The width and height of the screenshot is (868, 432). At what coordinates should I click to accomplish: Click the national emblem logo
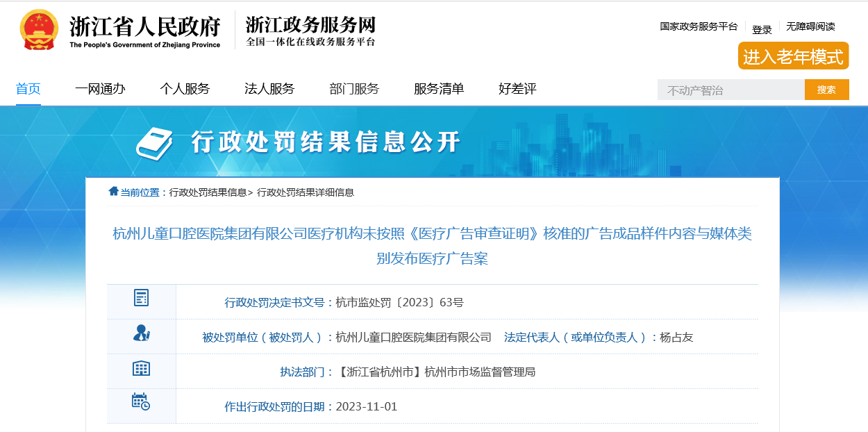[40, 30]
